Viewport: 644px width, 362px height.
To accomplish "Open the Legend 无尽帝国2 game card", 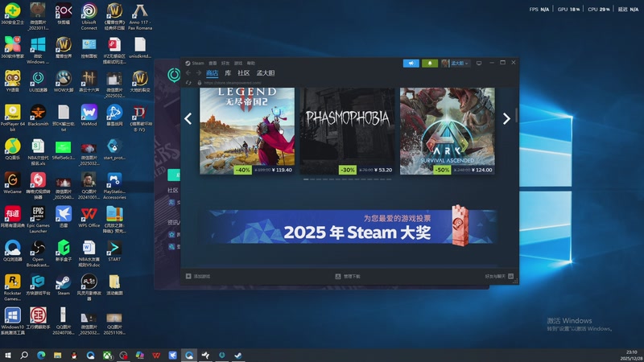I will pos(247,131).
